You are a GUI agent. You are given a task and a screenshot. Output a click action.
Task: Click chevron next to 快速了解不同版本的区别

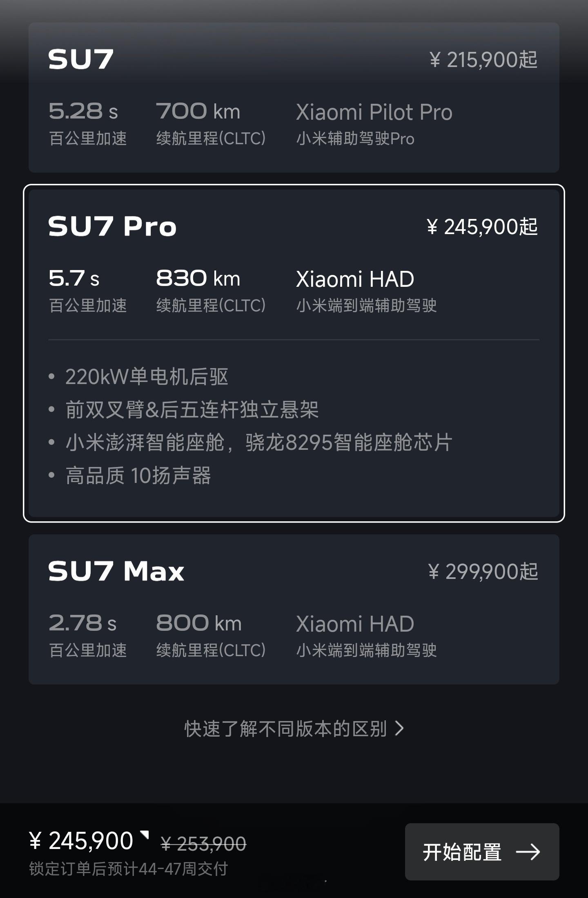point(400,728)
